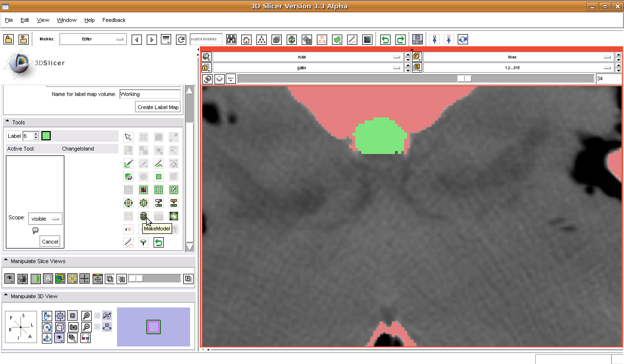Click the toolbar redo green arrow
Screen dimensions: 624x364
click(400, 39)
